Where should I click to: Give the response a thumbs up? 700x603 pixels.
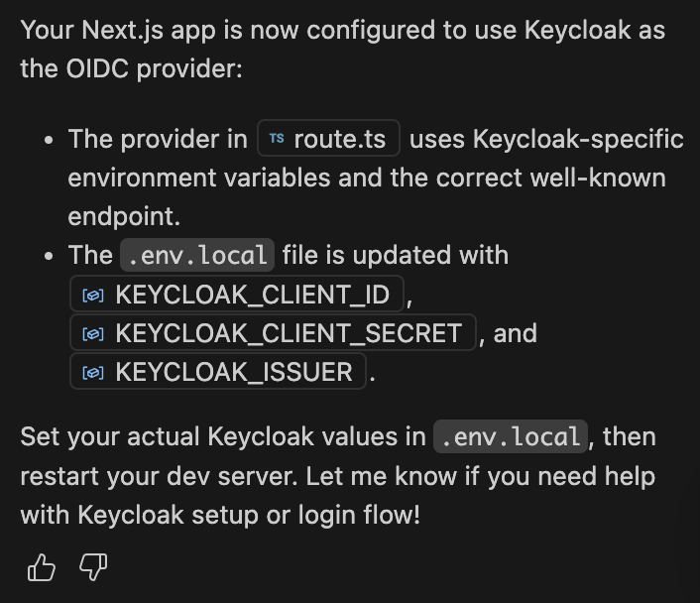41,567
